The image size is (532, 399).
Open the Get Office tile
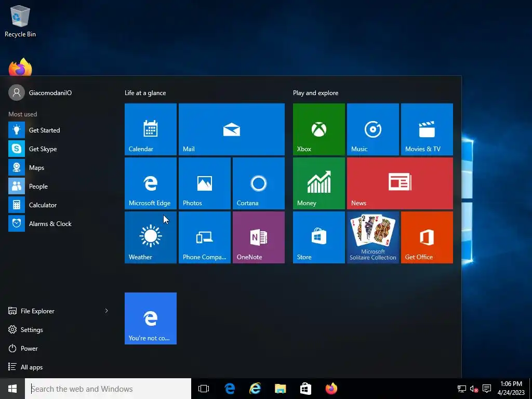coord(427,237)
